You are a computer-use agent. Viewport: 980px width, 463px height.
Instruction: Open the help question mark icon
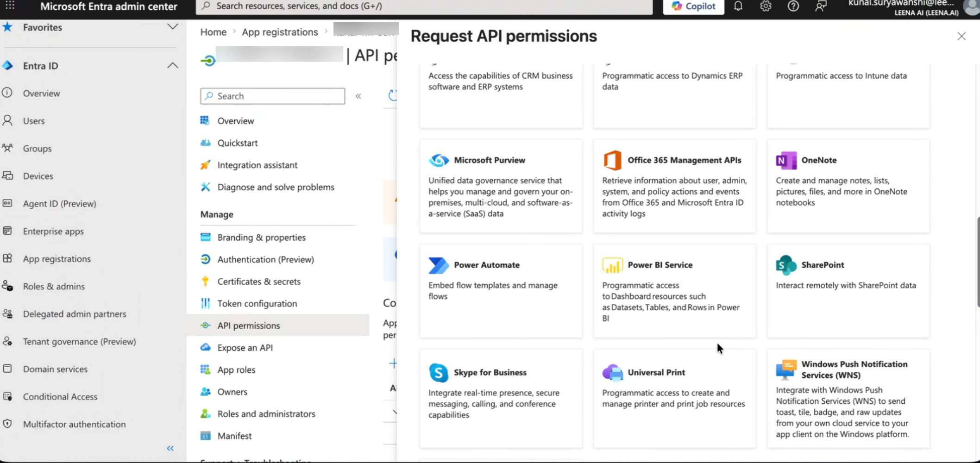[793, 6]
